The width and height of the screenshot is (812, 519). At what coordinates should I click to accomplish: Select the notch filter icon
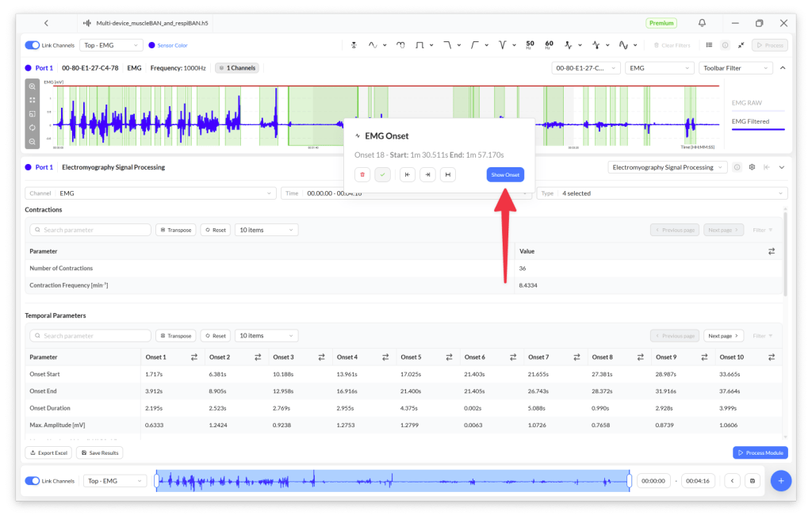502,45
